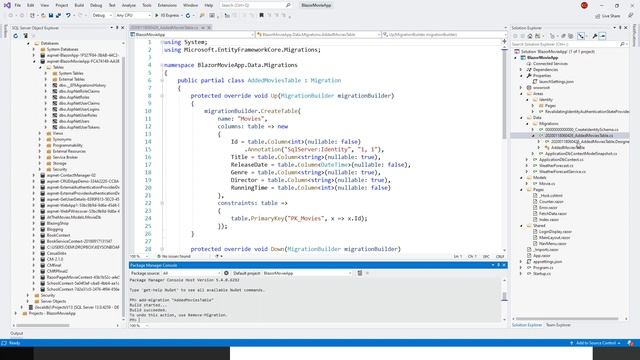Screen dimensions: 640x360
Task: Open the Extensions menu
Action: click(167, 5)
